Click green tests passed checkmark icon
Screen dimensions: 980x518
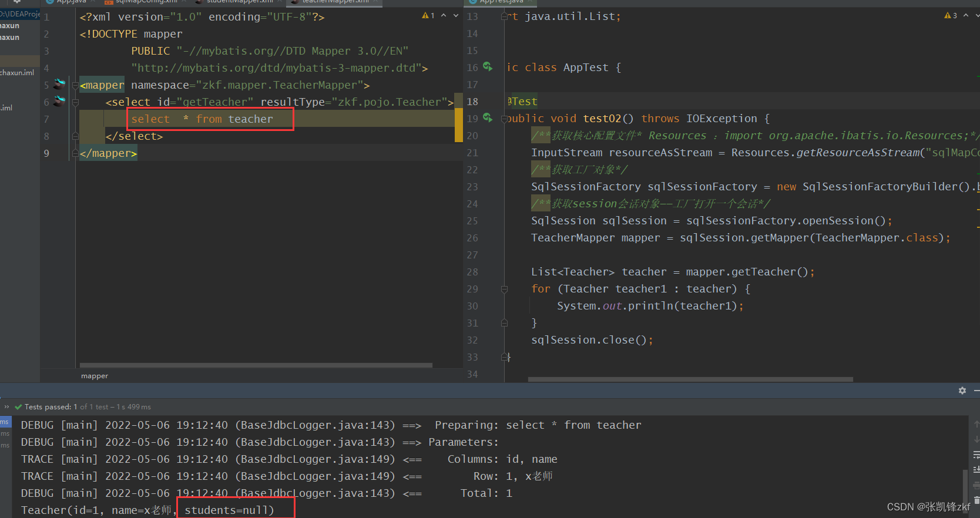[18, 406]
